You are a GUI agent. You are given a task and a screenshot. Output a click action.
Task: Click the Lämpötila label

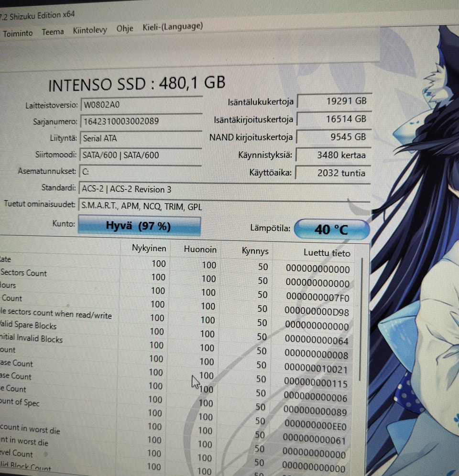tap(270, 228)
